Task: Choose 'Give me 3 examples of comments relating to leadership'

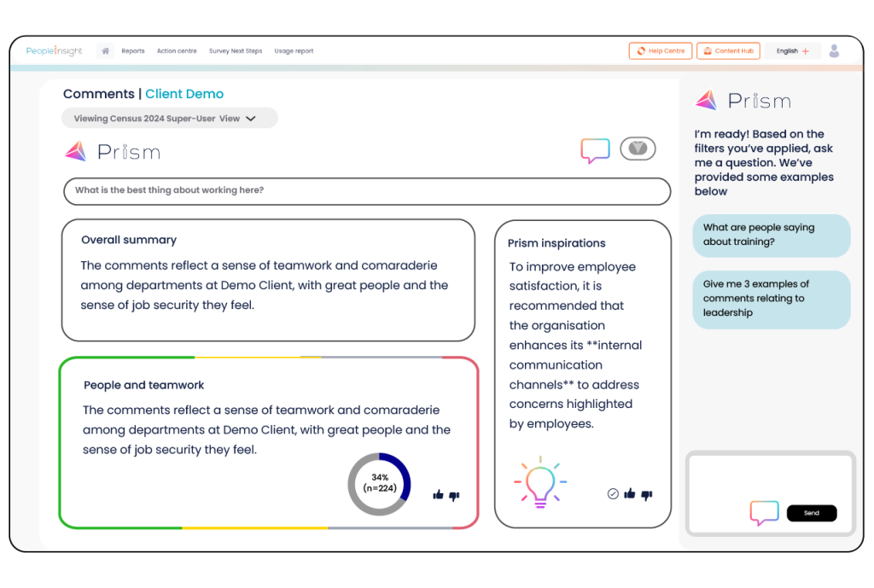Action: coord(772,300)
